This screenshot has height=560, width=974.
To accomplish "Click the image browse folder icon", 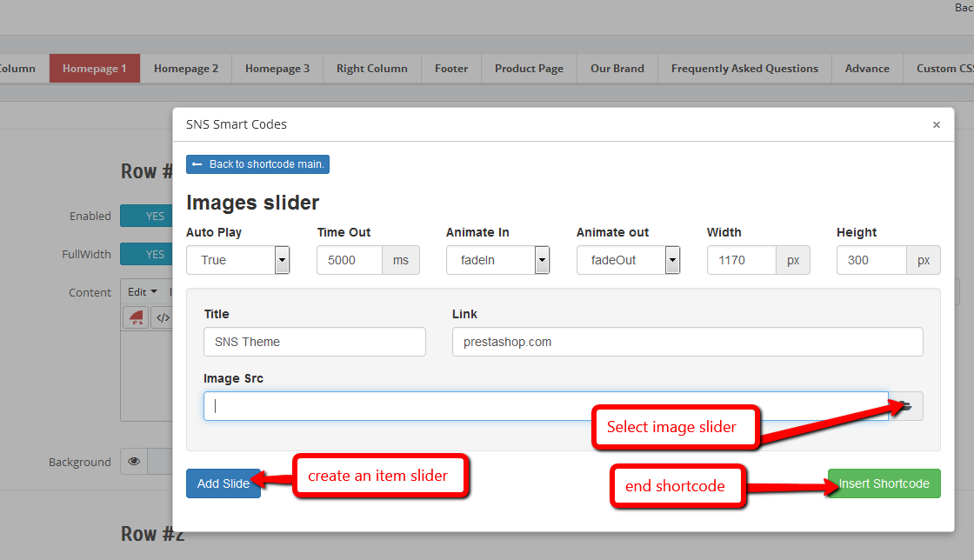I will pos(906,406).
